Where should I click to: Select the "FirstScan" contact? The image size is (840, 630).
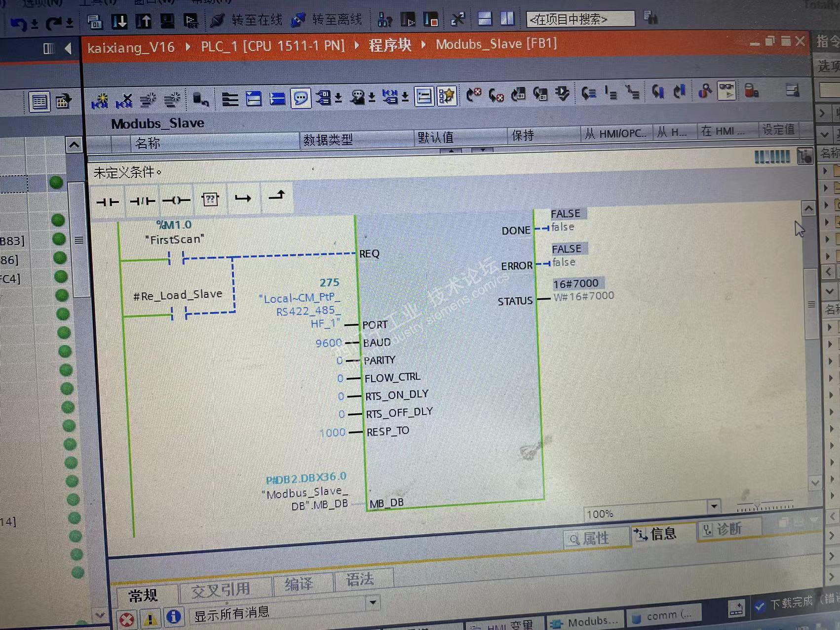click(x=176, y=258)
